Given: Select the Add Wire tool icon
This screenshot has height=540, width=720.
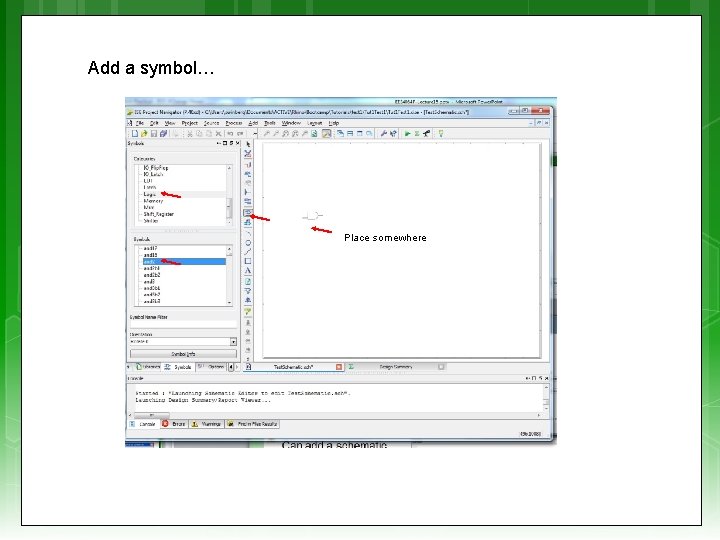Looking at the screenshot, I should coord(248,164).
